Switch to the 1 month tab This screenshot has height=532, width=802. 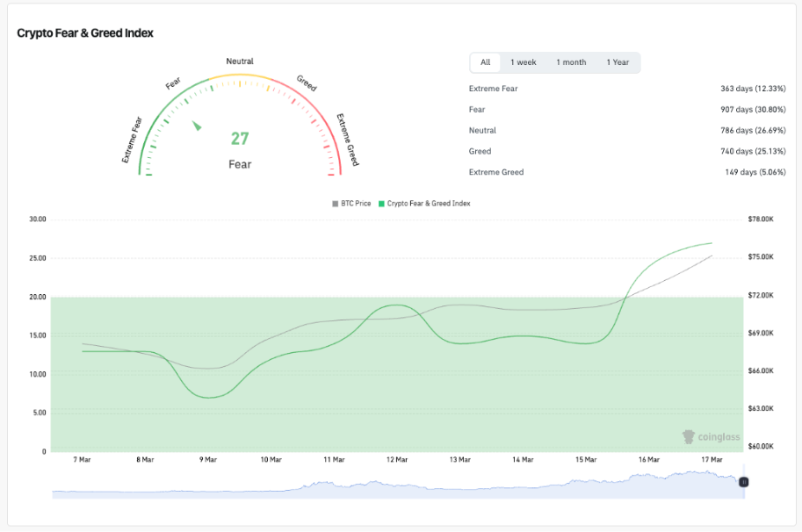(x=571, y=62)
